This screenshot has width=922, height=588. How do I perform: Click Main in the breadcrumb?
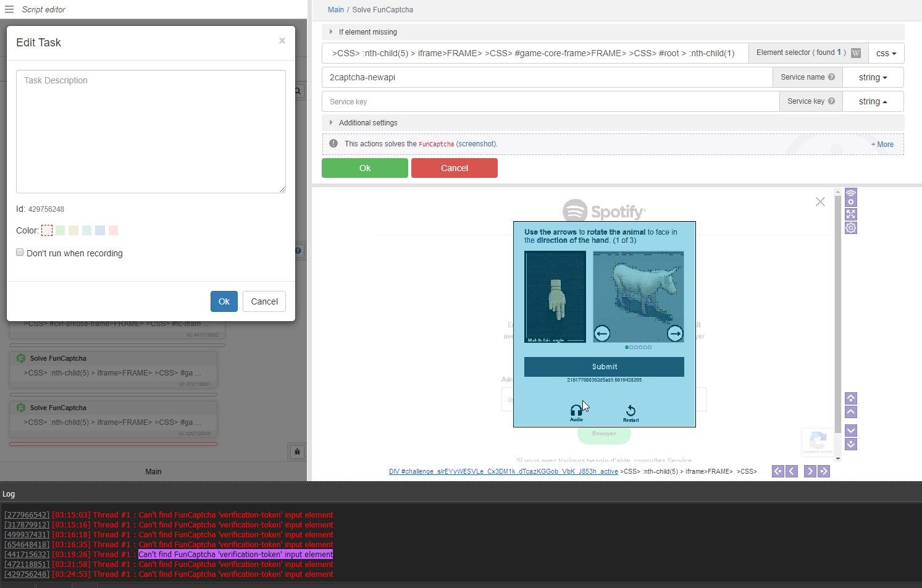[x=336, y=9]
